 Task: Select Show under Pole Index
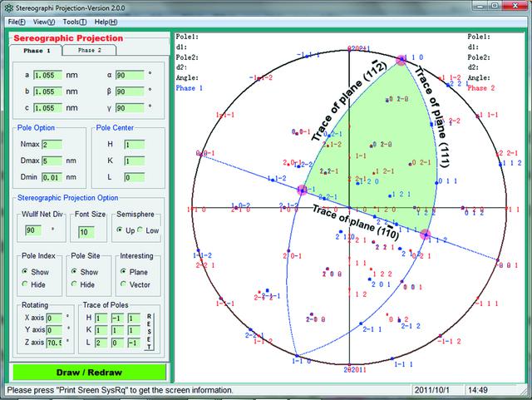pos(25,271)
